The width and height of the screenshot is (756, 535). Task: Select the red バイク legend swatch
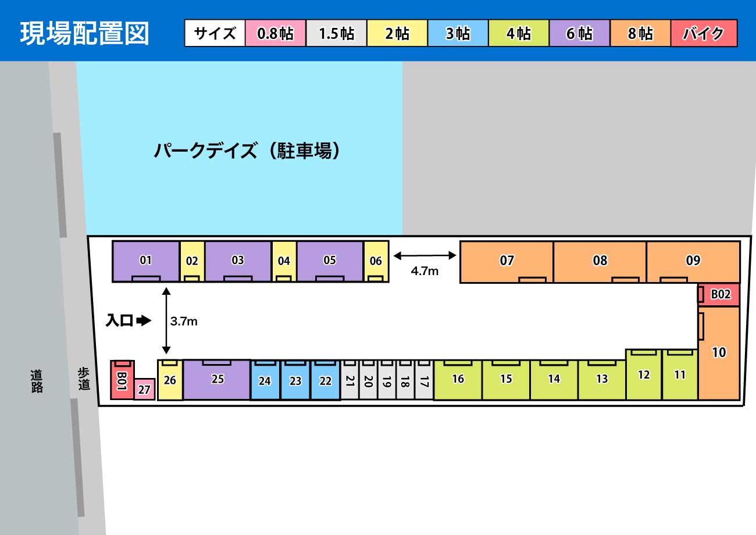[704, 33]
